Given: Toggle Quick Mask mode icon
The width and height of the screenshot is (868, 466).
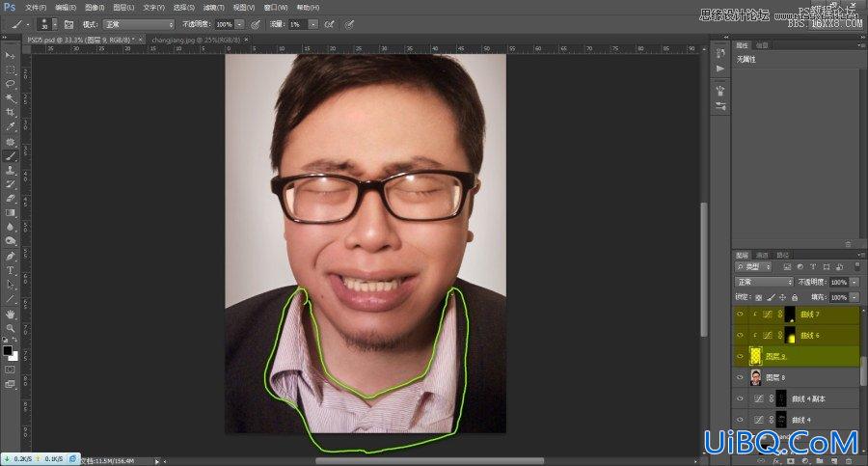Looking at the screenshot, I should click(x=10, y=369).
